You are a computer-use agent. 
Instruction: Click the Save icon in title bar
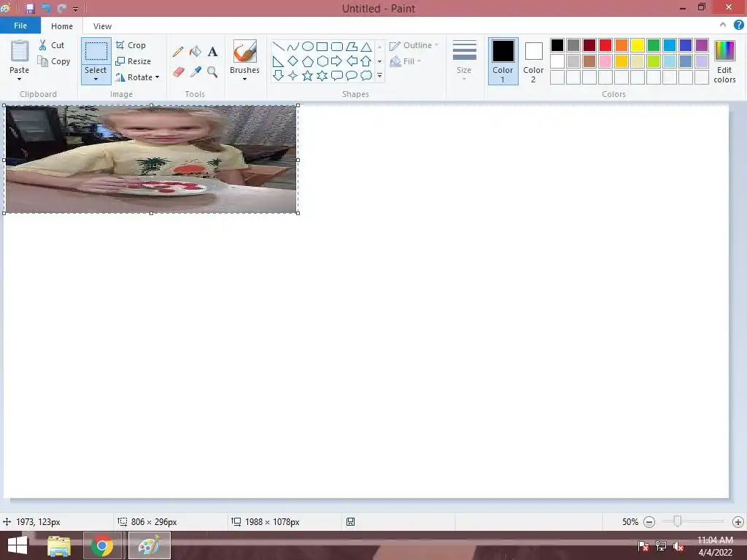(30, 8)
